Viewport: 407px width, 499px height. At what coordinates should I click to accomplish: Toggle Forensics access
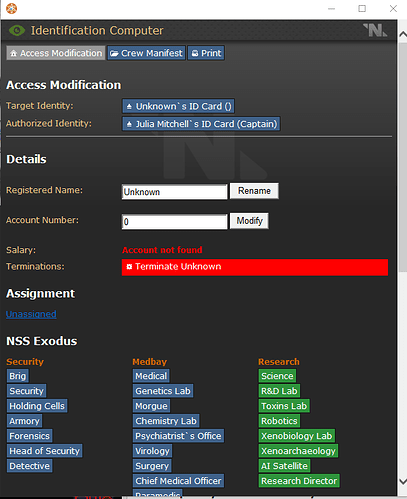pyautogui.click(x=29, y=436)
